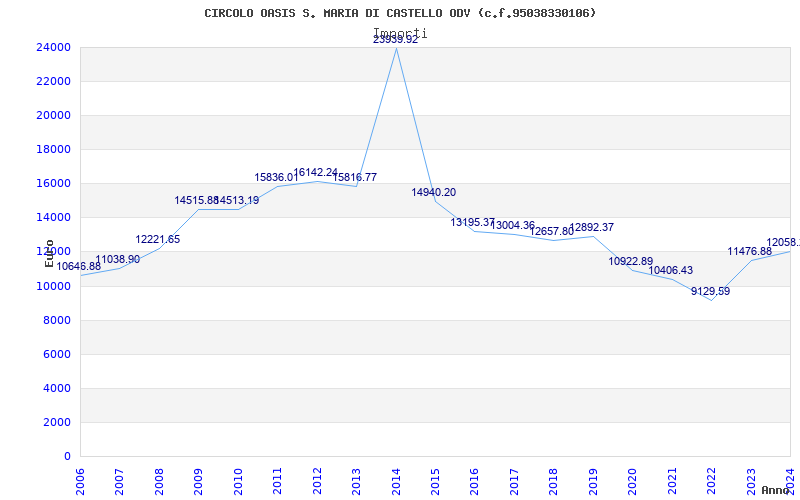Click the value label 15836.01
Viewport: 800px width, 500px height.
(x=276, y=177)
